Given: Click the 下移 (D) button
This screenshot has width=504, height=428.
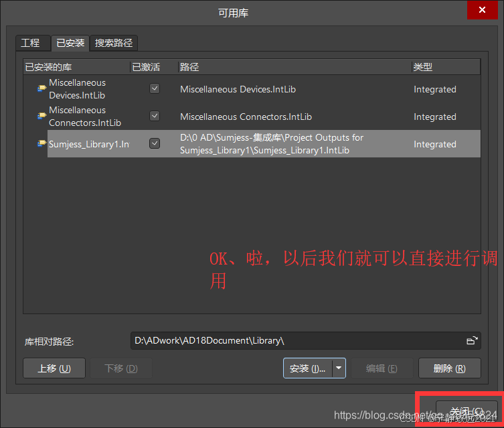Looking at the screenshot, I should (121, 368).
